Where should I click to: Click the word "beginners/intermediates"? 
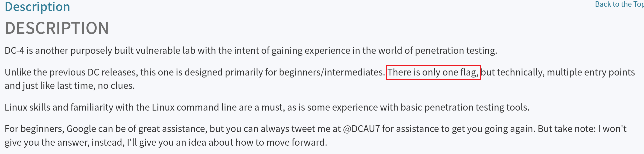click(x=332, y=72)
